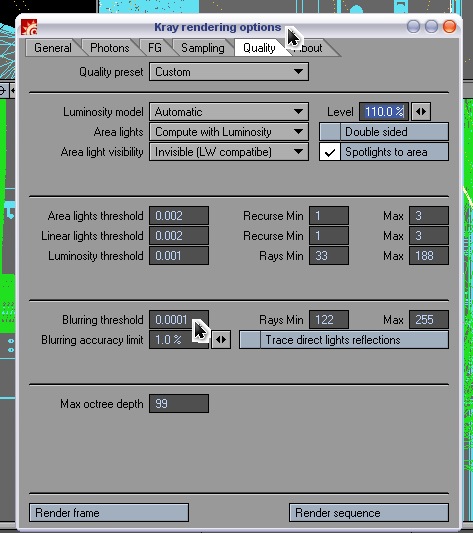This screenshot has width=473, height=533.
Task: Click the Blurring accuracy limit arrows slider
Action: [x=221, y=340]
